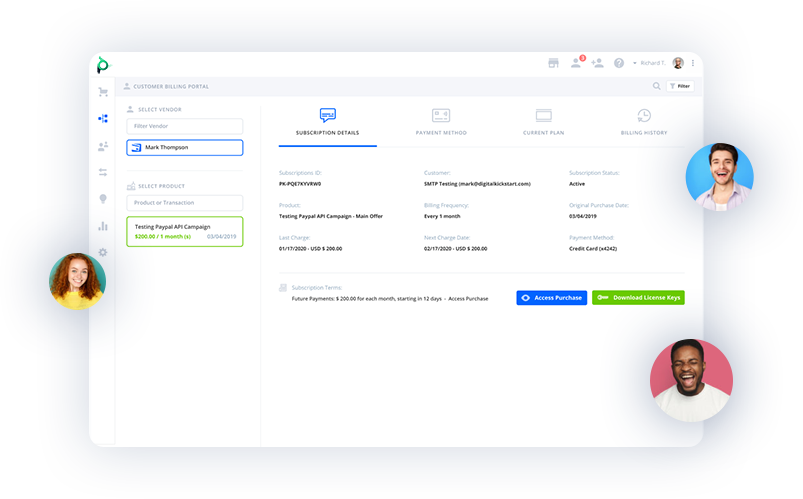Open the settings gear in sidebar
The height and width of the screenshot is (499, 803).
coord(102,252)
